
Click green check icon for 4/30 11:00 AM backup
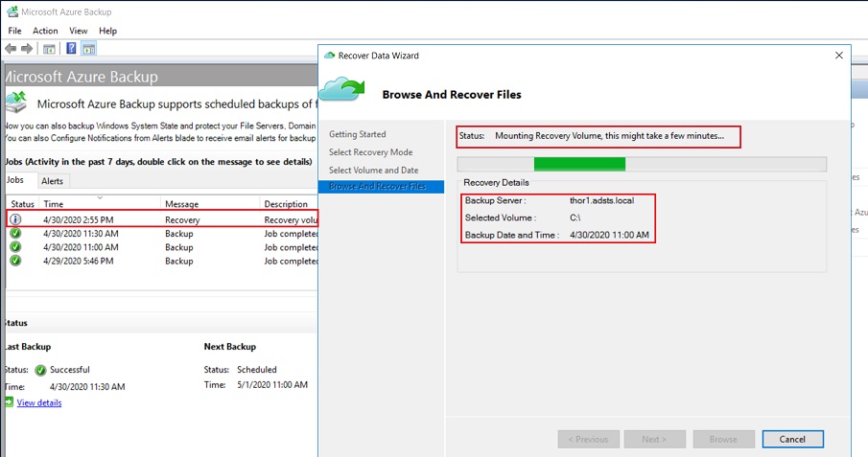[15, 247]
